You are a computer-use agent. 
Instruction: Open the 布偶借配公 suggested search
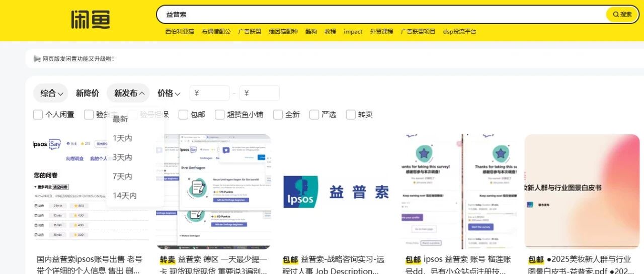216,31
